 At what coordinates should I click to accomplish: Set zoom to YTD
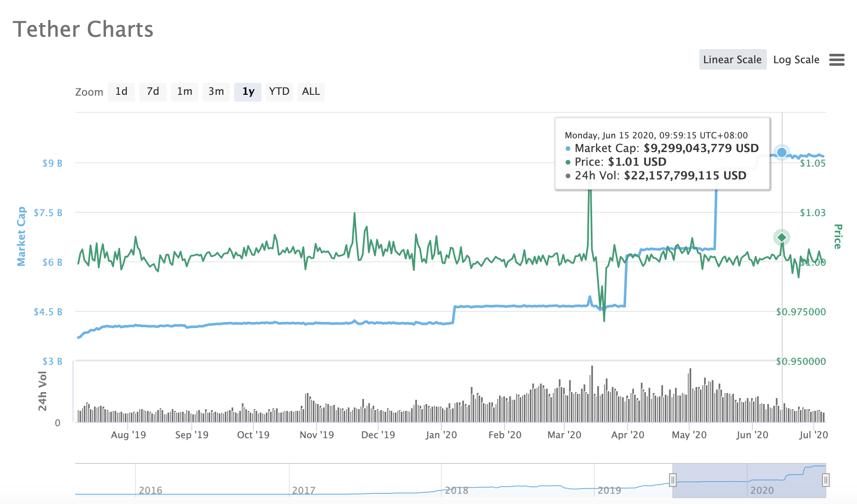(279, 92)
